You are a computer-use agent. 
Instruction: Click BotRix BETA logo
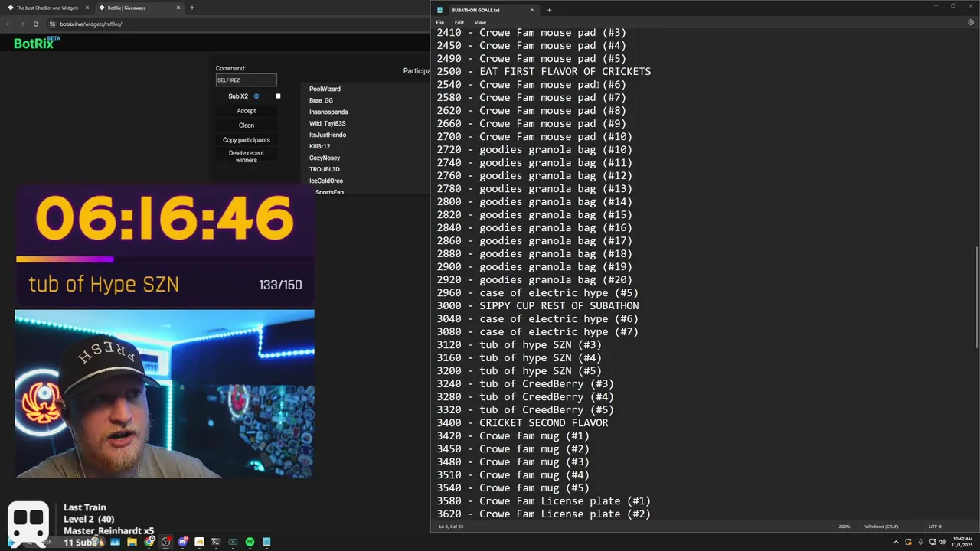coord(38,43)
